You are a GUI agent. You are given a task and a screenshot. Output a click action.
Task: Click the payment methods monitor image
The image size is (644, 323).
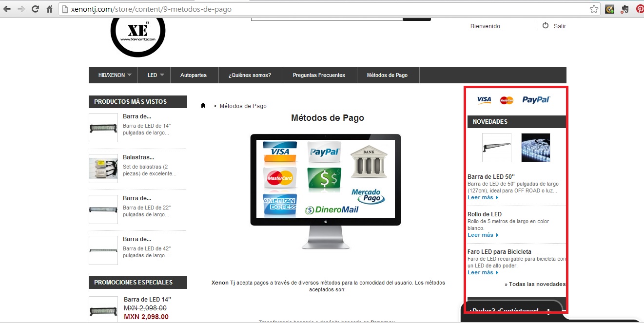coord(326,191)
